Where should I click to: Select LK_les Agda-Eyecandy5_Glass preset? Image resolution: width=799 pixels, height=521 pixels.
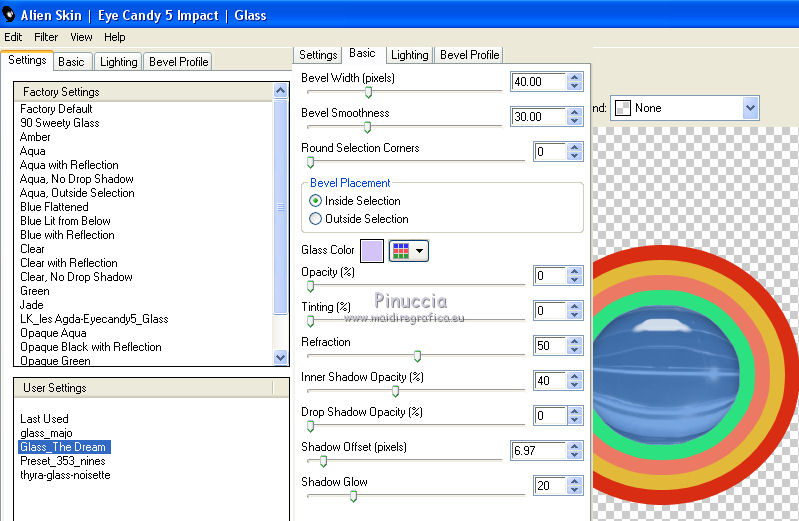click(94, 319)
